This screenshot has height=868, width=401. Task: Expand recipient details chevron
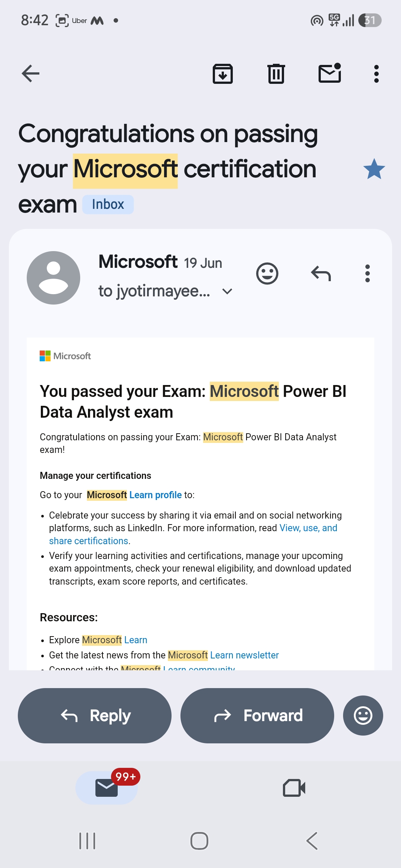pos(227,292)
